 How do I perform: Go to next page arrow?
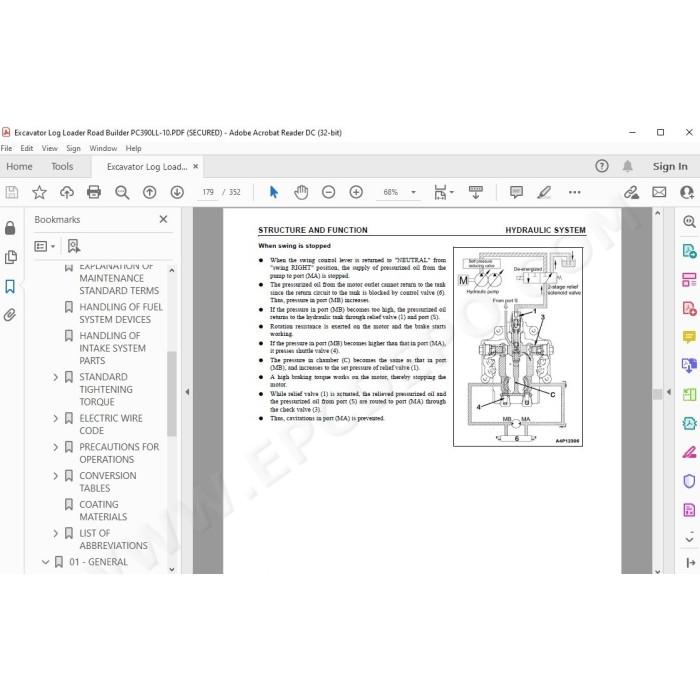point(177,192)
